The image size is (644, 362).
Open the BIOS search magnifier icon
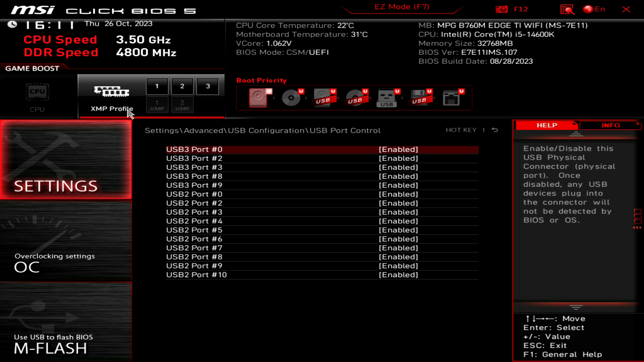coord(567,9)
